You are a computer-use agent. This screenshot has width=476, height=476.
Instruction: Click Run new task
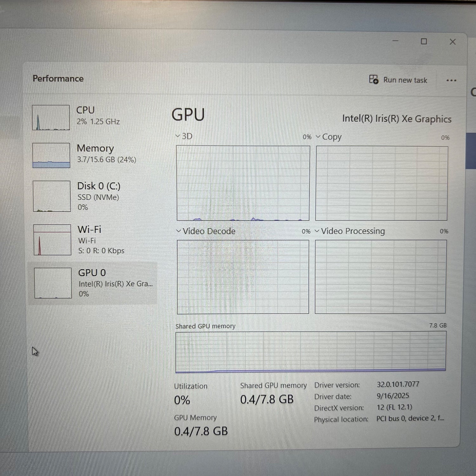(x=398, y=80)
